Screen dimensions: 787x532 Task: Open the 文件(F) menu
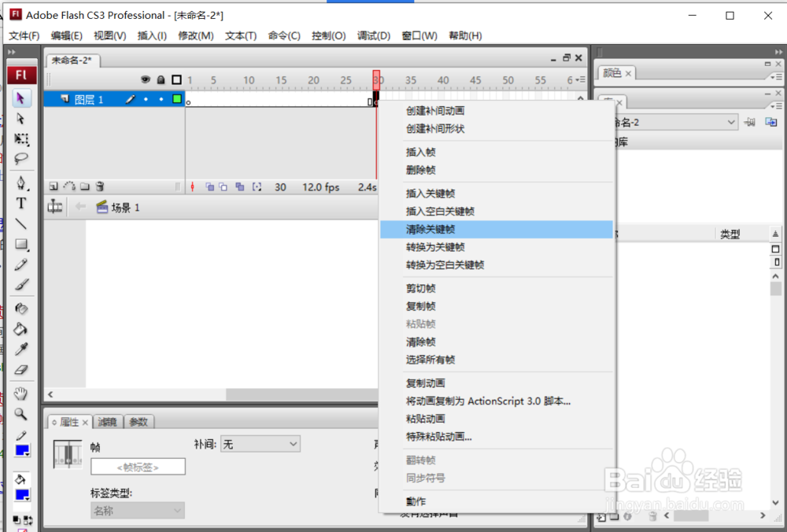24,35
